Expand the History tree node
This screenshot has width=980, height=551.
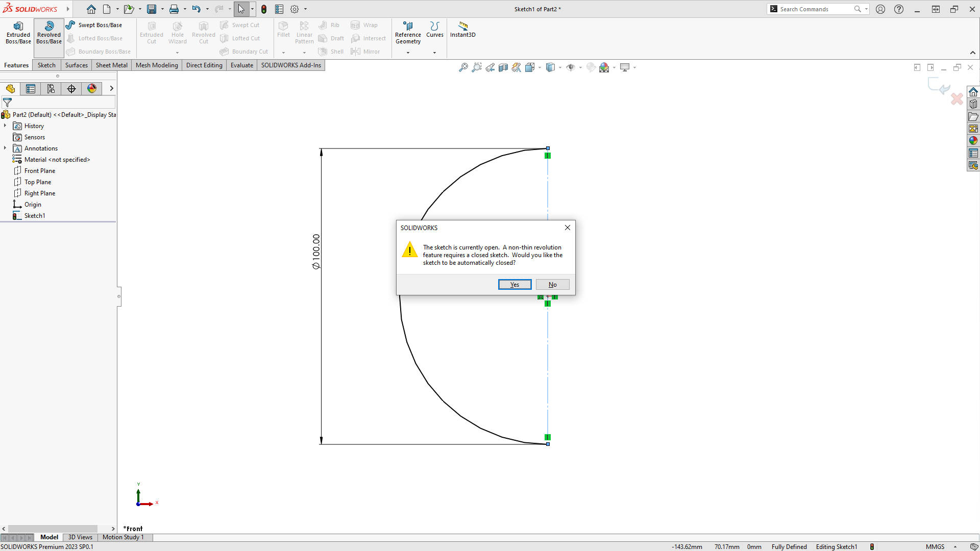5,126
